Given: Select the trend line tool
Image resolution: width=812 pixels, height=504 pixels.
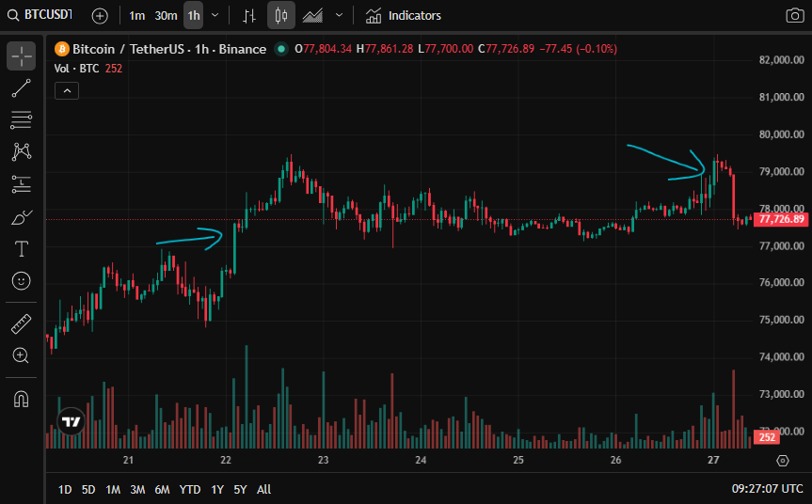Looking at the screenshot, I should (22, 88).
